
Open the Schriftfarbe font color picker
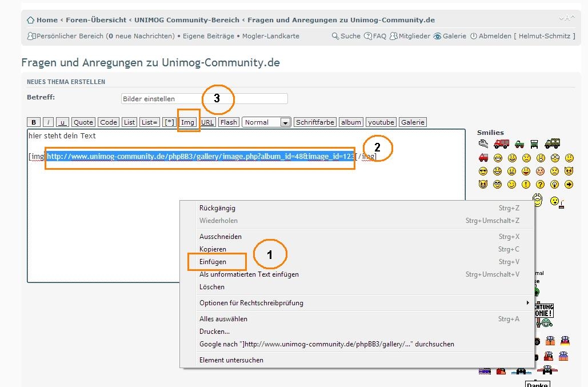(315, 122)
